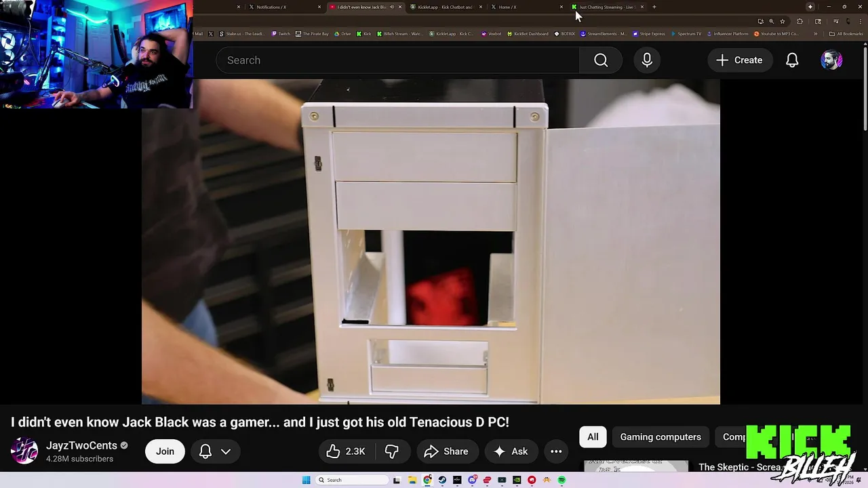Open Chrome extensions puzzle icon
This screenshot has width=868, height=488.
800,22
